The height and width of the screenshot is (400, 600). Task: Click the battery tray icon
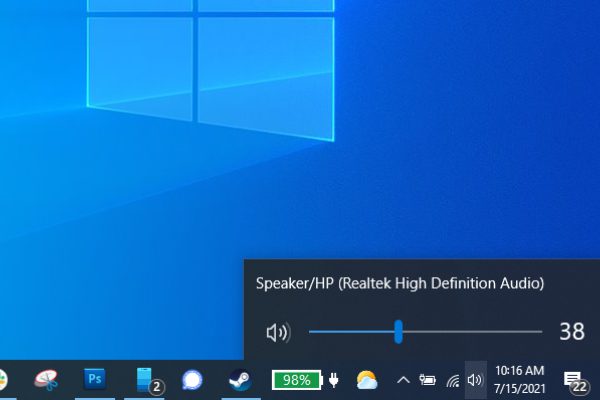click(x=427, y=380)
